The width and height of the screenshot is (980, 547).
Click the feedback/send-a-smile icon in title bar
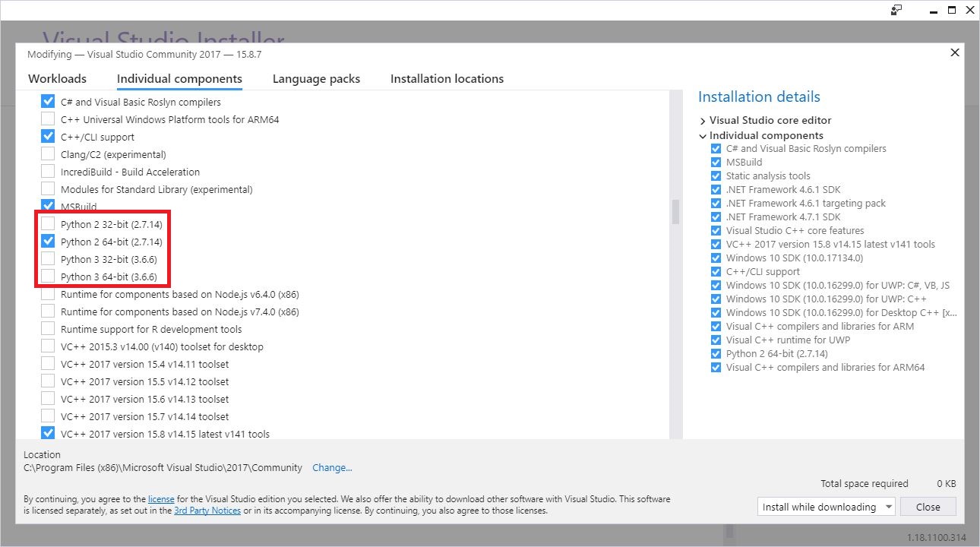pyautogui.click(x=897, y=10)
